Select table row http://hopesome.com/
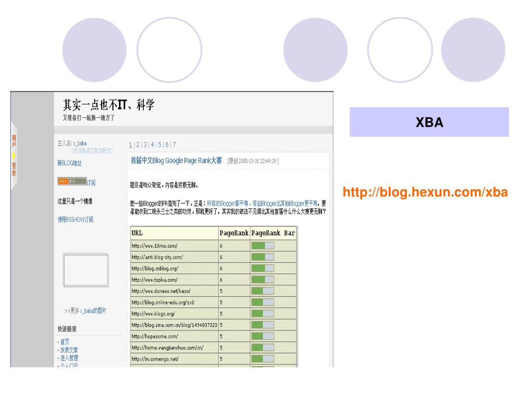 [x=214, y=336]
